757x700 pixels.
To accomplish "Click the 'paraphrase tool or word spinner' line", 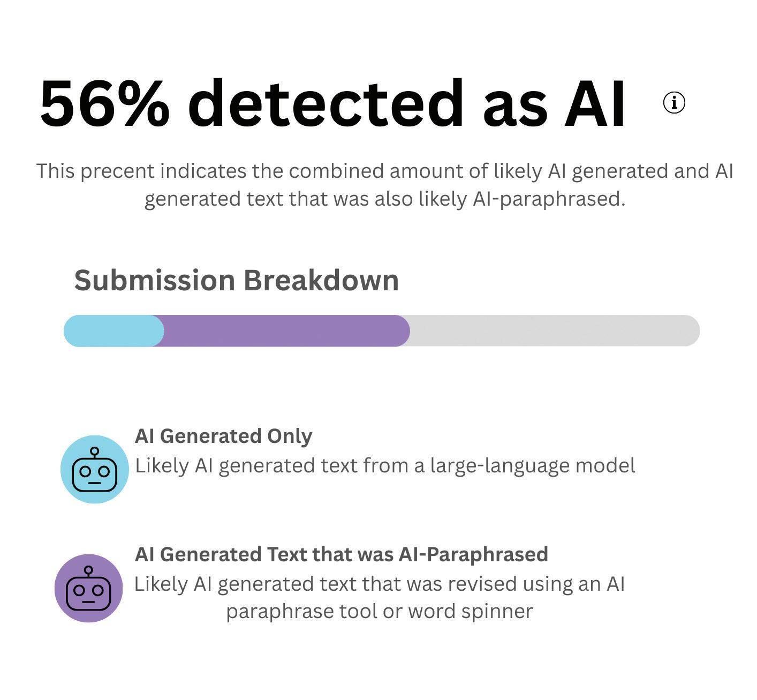I will [x=380, y=611].
